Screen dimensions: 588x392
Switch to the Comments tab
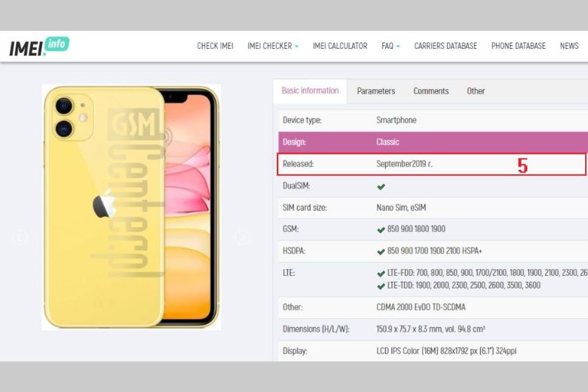(430, 91)
